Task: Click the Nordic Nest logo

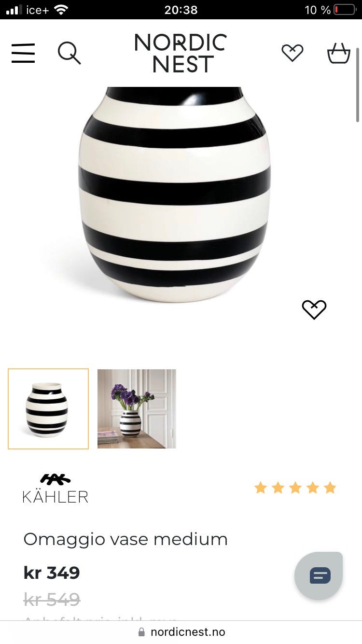Action: [181, 53]
